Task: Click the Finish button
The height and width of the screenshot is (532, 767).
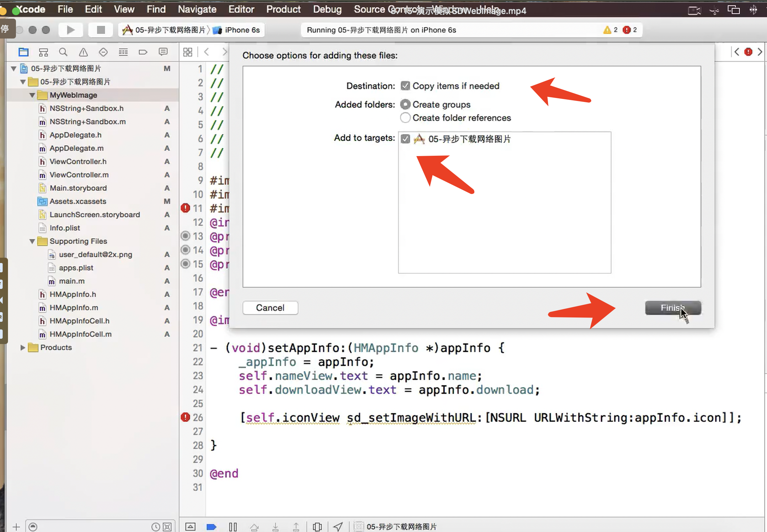Action: click(673, 308)
